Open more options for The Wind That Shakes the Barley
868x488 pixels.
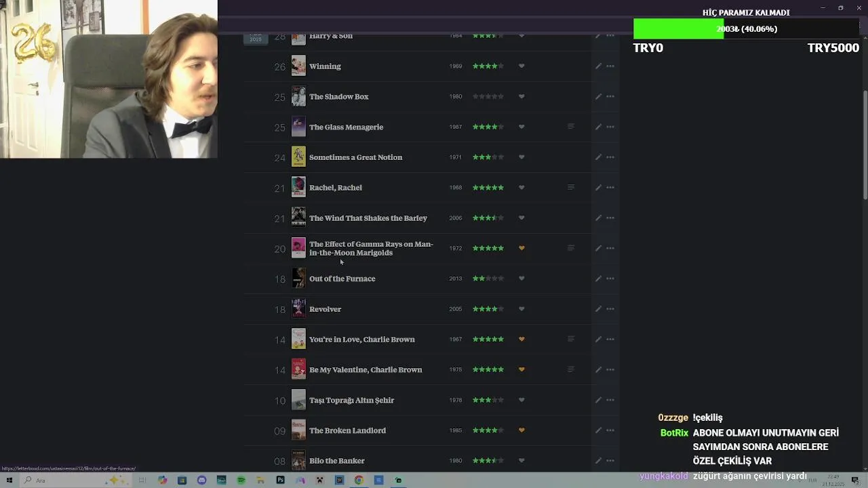(610, 218)
